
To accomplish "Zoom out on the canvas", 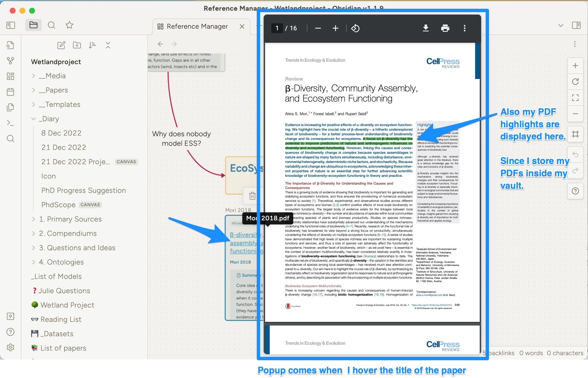I will [575, 114].
